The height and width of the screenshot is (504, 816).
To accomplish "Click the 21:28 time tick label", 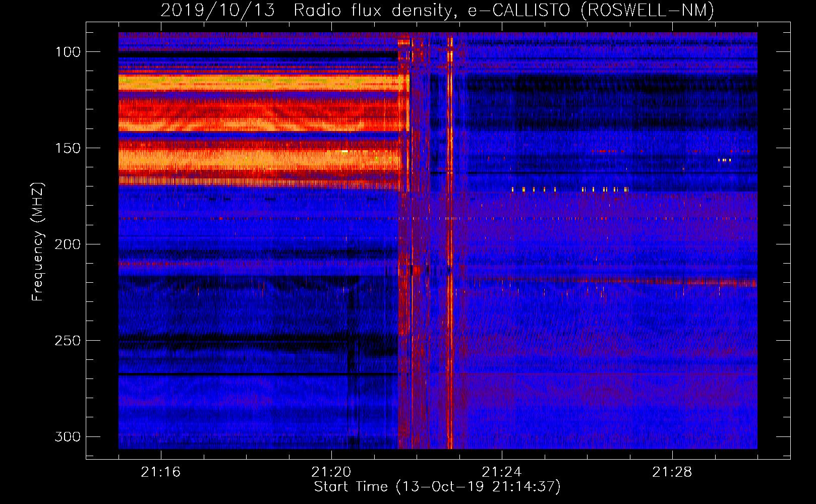I will point(672,472).
